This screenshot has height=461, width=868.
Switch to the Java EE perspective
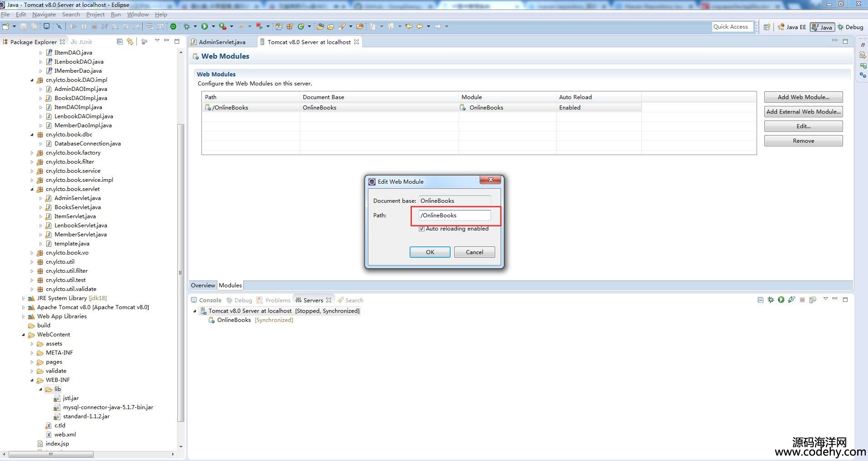point(792,27)
